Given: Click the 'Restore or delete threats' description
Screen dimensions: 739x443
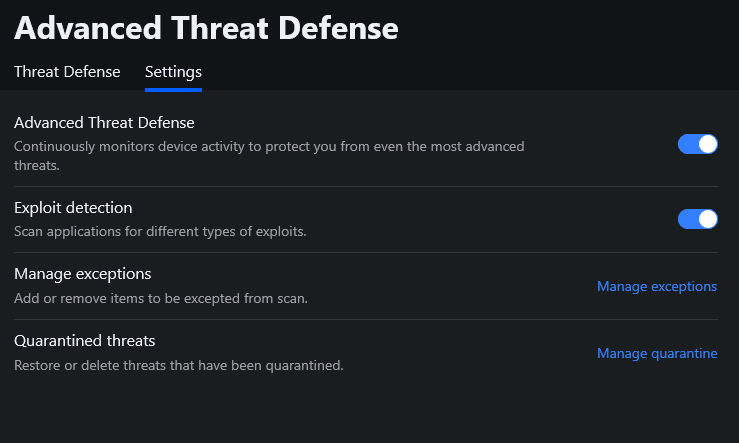Looking at the screenshot, I should (x=179, y=365).
